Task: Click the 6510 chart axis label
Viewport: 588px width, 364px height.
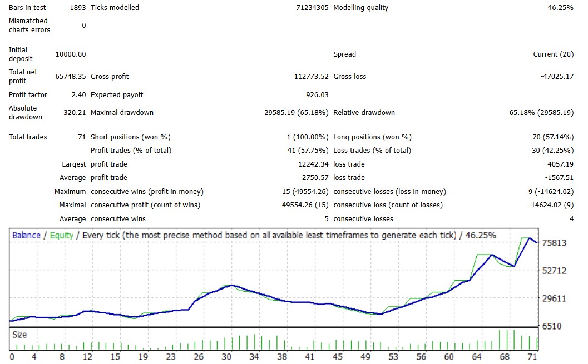Action: click(x=552, y=326)
